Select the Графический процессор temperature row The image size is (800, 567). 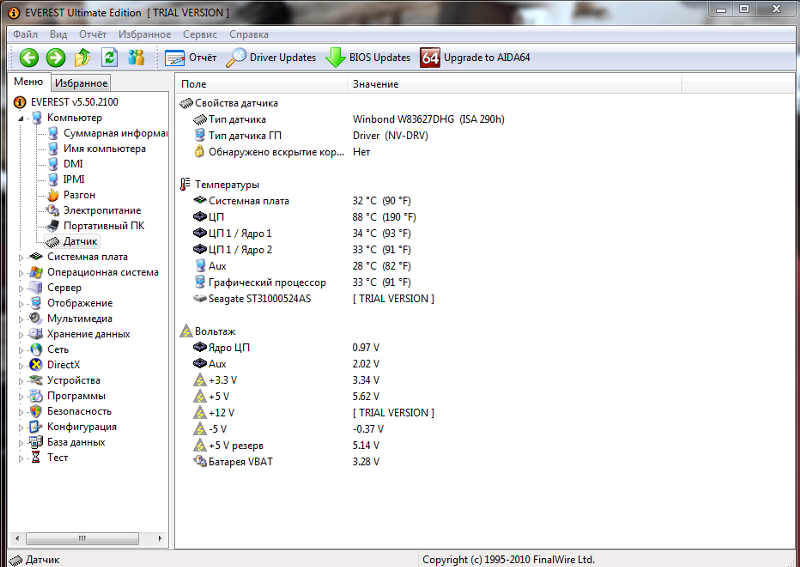pyautogui.click(x=302, y=282)
